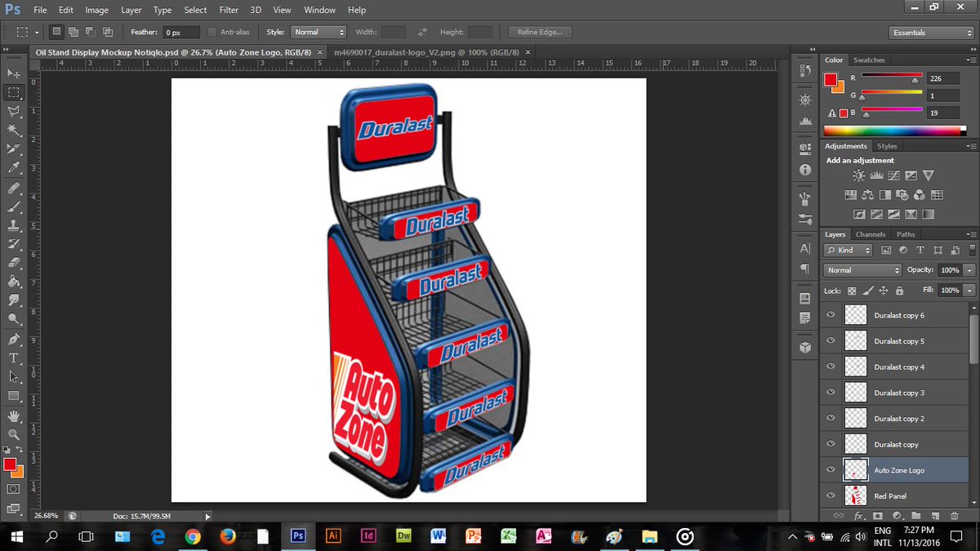The width and height of the screenshot is (980, 551).
Task: Toggle lock transparent pixels
Action: [852, 290]
